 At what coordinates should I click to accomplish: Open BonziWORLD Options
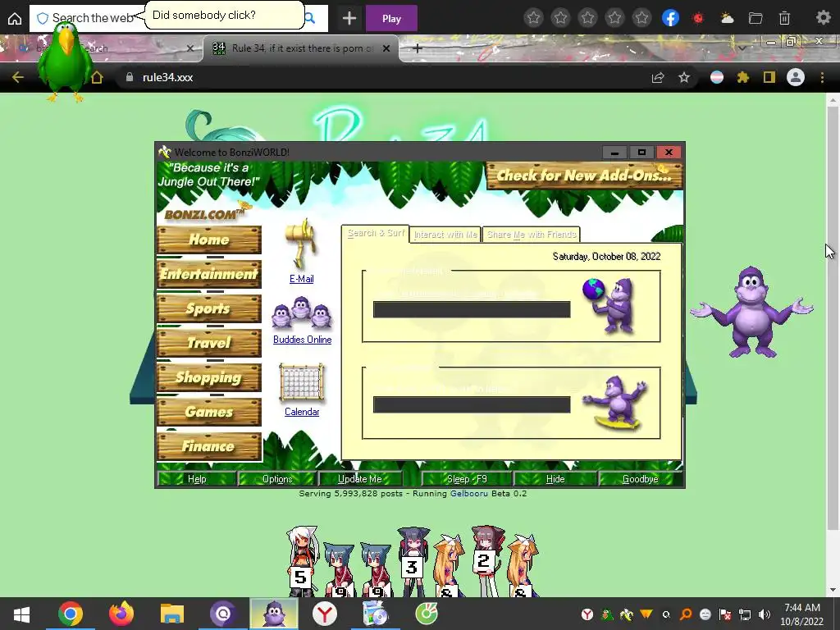(277, 479)
